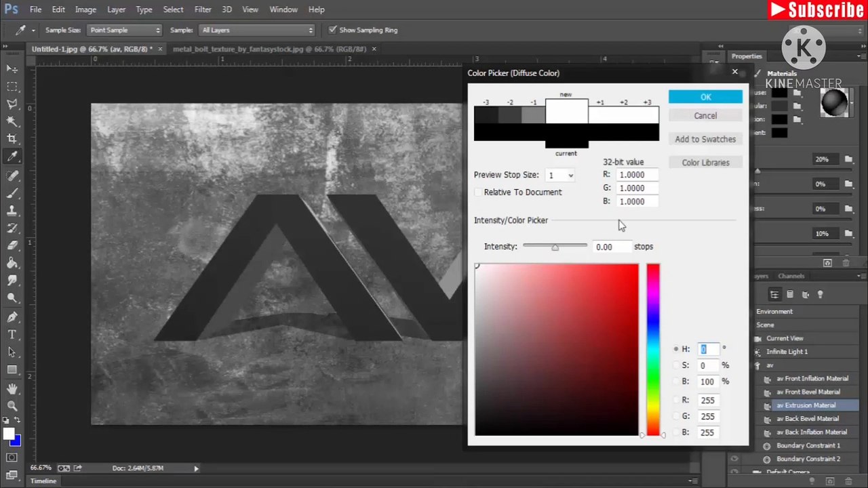Select the Pen tool
This screenshot has width=868, height=488.
pos(12,317)
